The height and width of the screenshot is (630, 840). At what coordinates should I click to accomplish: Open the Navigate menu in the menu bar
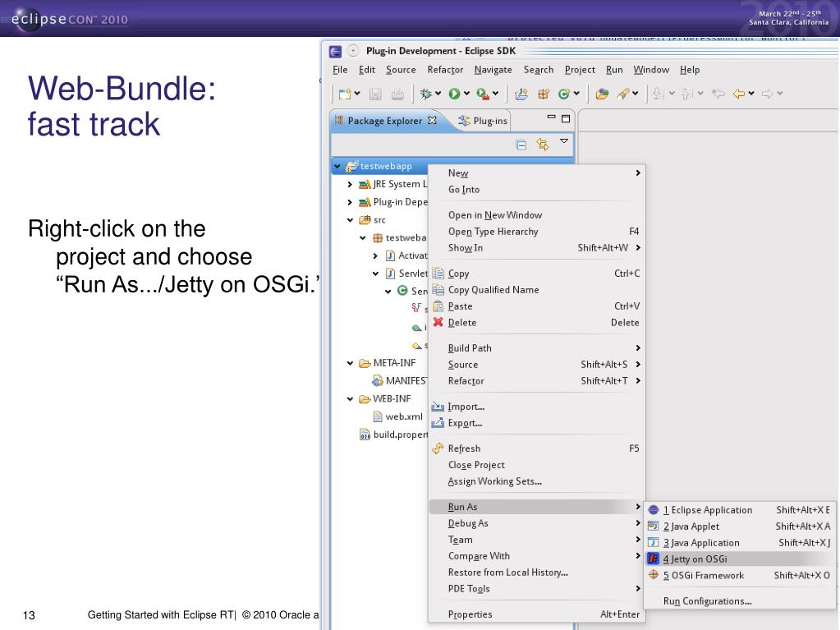click(x=493, y=70)
